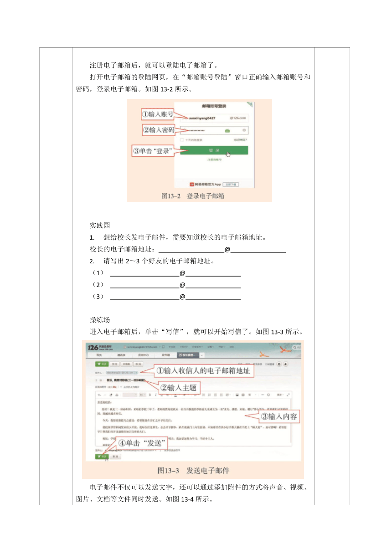Viewport: 392px width, 554px height.
Task: Click the undo icon in editor toolbar
Action: click(99, 395)
